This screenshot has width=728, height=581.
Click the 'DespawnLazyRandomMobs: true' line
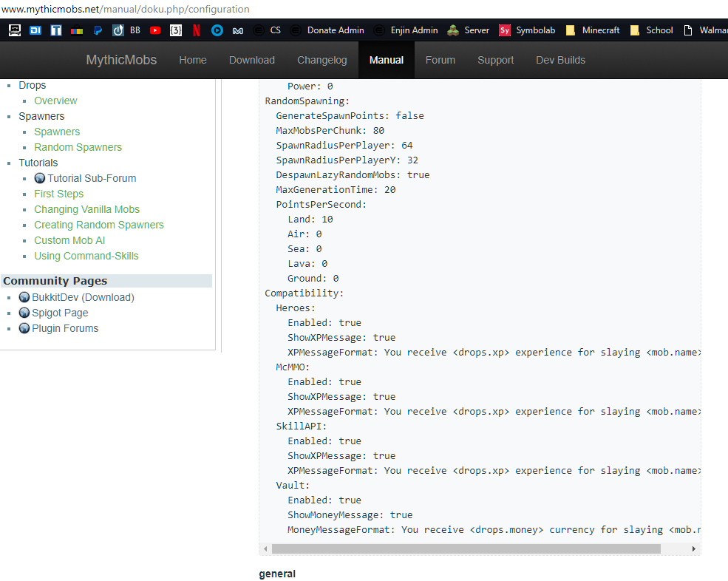coord(353,175)
